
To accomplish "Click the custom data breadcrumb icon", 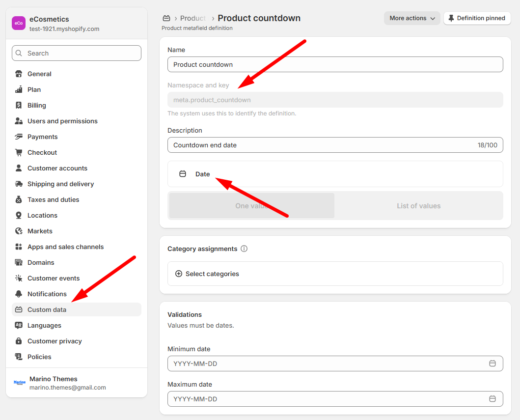I will (x=166, y=18).
